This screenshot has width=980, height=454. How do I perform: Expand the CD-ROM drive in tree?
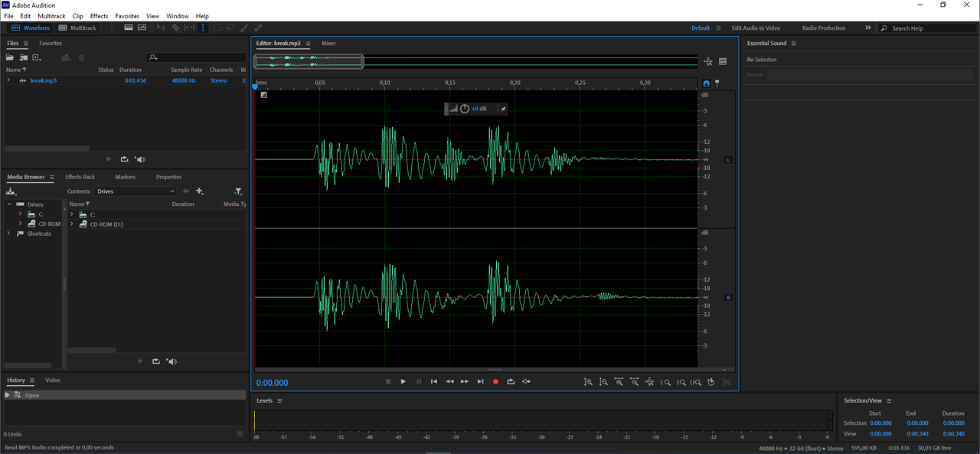[x=21, y=224]
